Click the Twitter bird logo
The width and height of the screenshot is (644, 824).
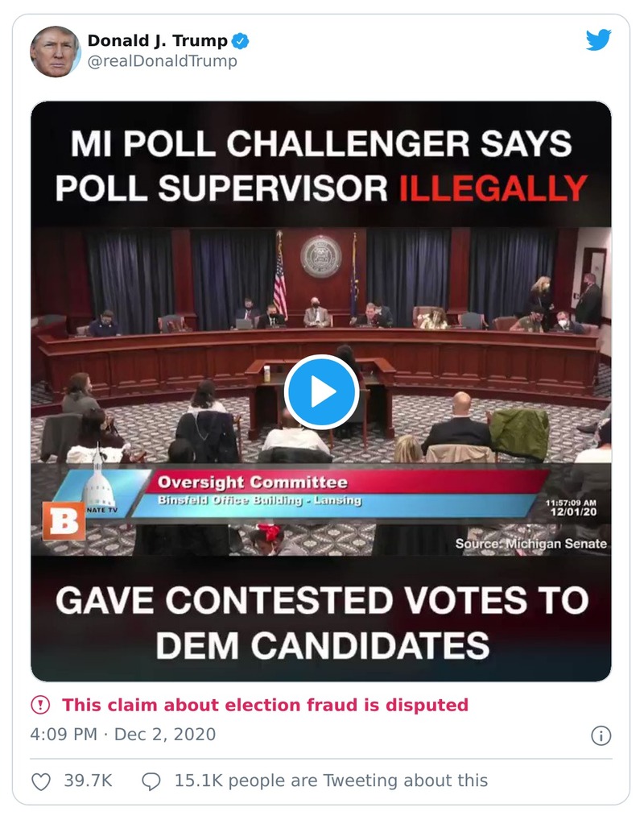click(598, 40)
